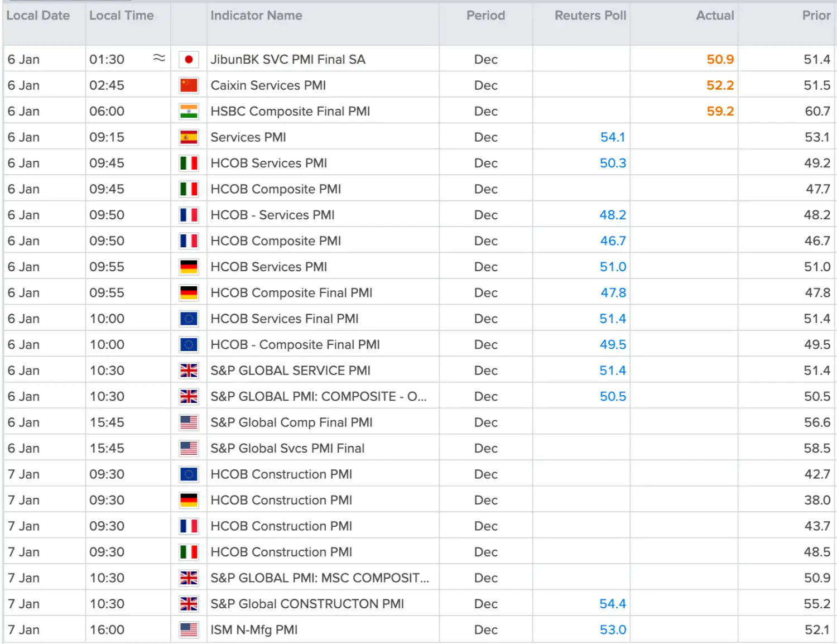The image size is (837, 644).
Task: Click the Prior value 55.2
Action: pos(817,604)
